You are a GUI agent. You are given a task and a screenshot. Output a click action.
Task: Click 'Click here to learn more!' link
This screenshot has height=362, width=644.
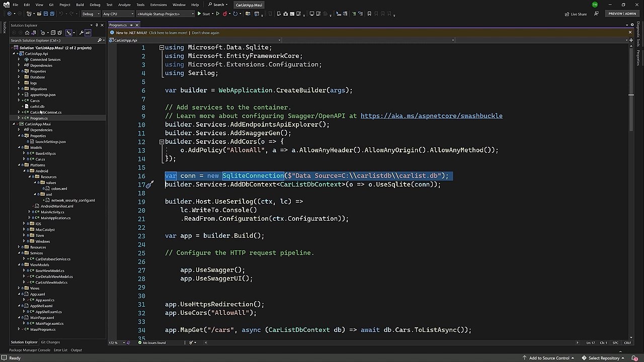coord(168,33)
